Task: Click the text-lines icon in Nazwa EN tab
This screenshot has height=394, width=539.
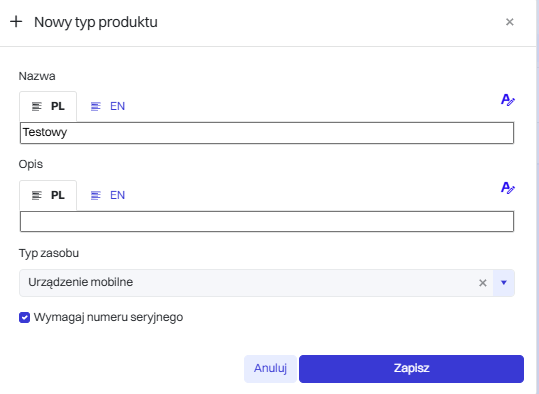Action: (x=96, y=107)
